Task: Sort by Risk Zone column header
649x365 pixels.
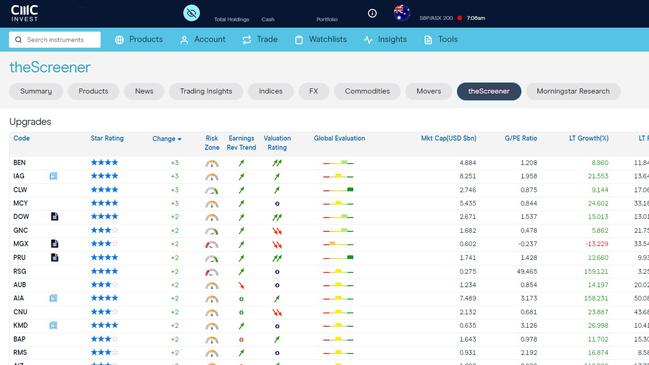Action: click(212, 143)
